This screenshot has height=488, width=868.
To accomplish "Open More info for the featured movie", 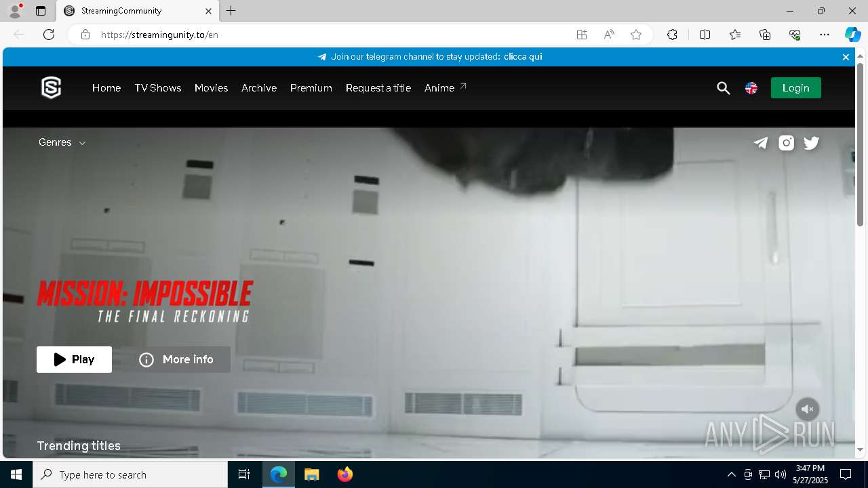I will click(x=176, y=359).
